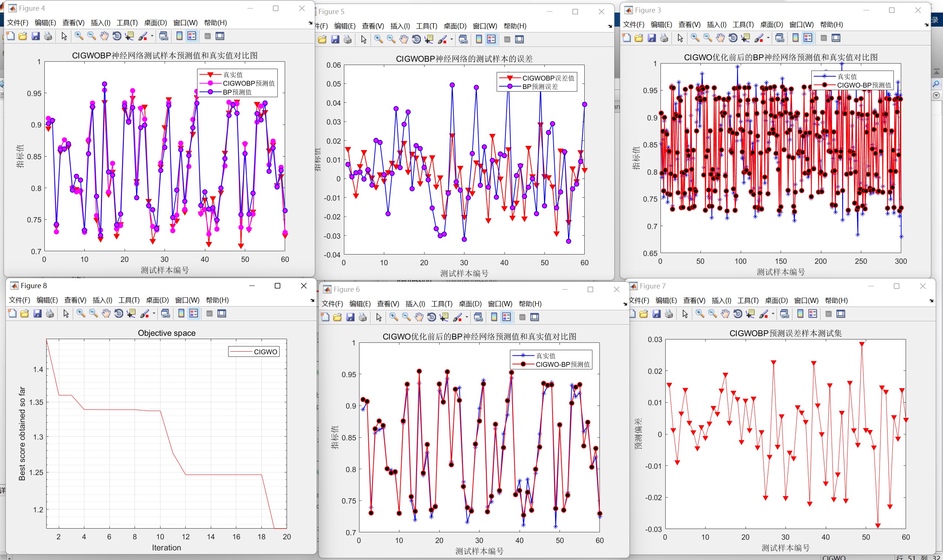Open 插入(I) menu in Figure 8
This screenshot has height=560, width=943.
point(102,300)
